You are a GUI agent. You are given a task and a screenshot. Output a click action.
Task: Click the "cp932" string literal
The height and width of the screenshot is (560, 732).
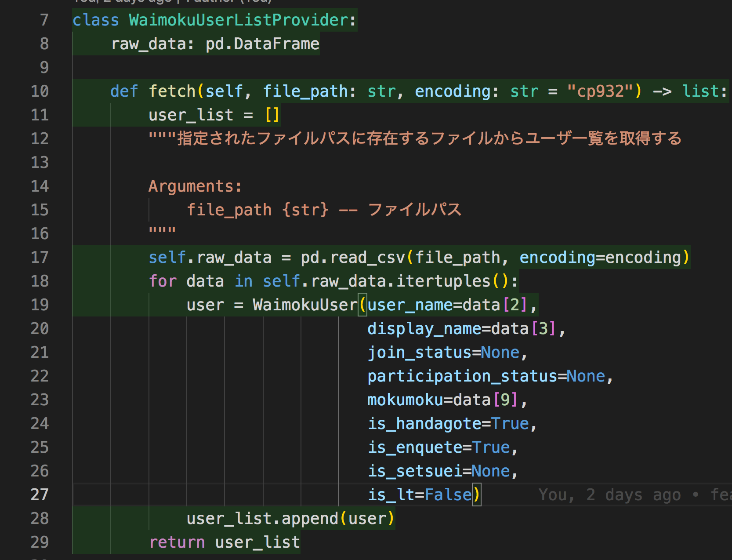(599, 91)
